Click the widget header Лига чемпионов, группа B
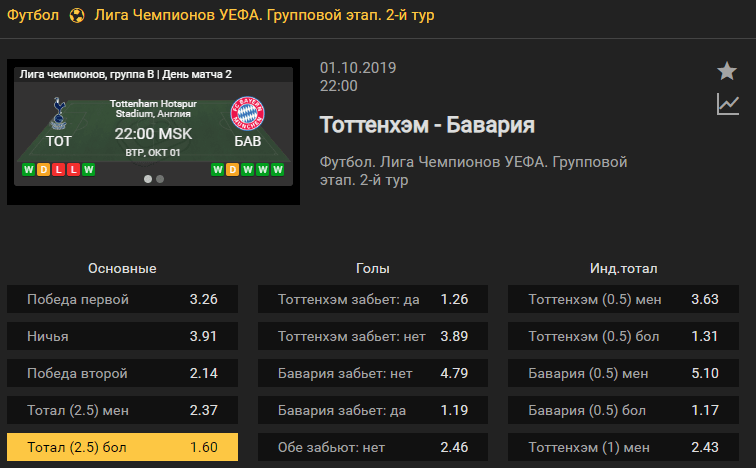This screenshot has width=756, height=468. (125, 74)
